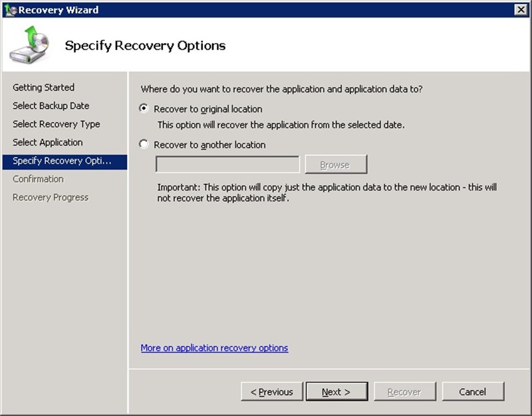Screen dimensions: 532x416
Task: Jump to the Select Recovery Type step
Action: click(x=56, y=124)
